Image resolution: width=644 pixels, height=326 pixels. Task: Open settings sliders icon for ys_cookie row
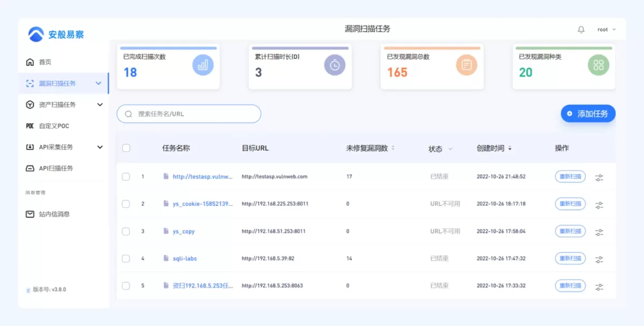[599, 205]
